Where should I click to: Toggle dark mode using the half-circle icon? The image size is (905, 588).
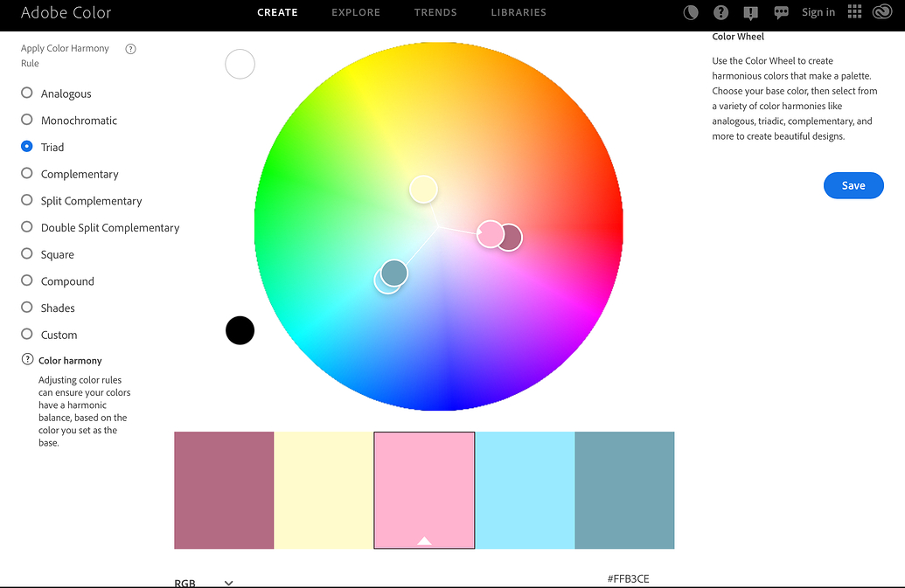click(x=690, y=12)
